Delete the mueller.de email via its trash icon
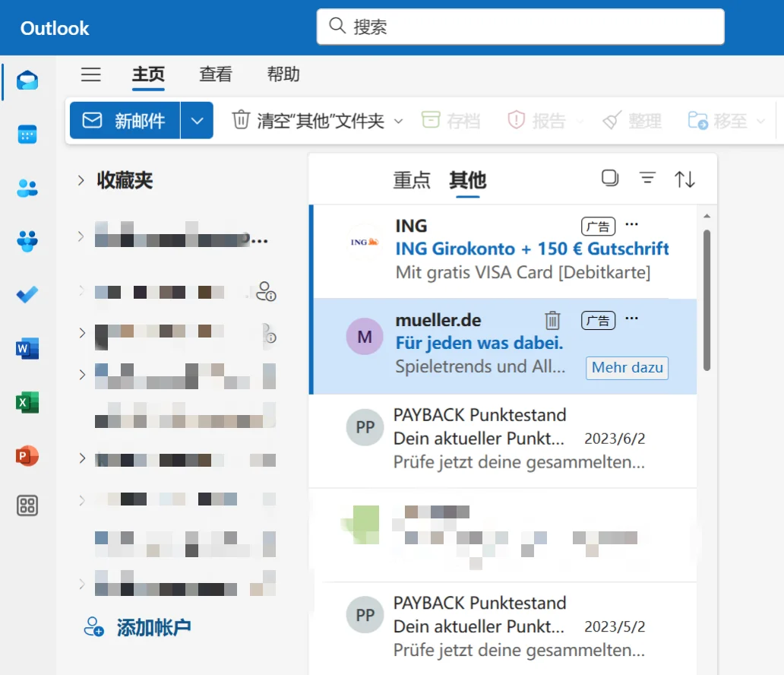Image resolution: width=784 pixels, height=675 pixels. coord(552,320)
